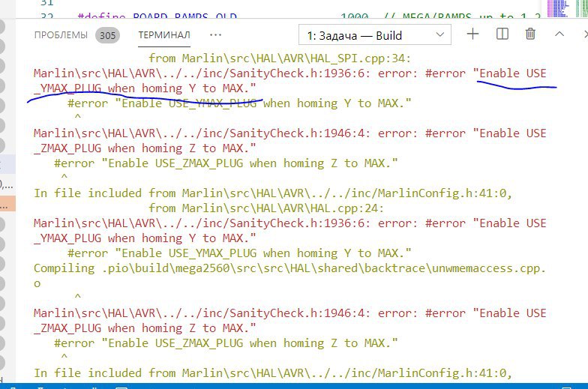Open link Marlin\src\HAL\AVR\HAL_SPI.cpp:34
This screenshot has width=588, height=389.
coord(296,58)
